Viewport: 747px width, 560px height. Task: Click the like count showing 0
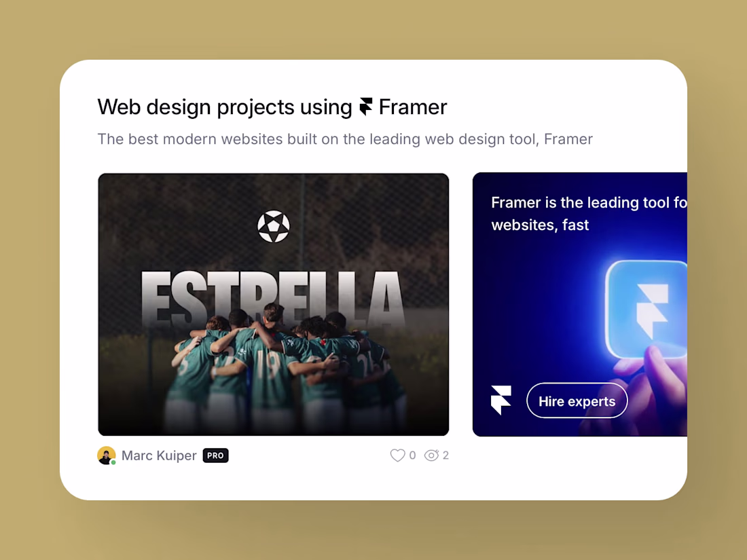[x=413, y=455]
